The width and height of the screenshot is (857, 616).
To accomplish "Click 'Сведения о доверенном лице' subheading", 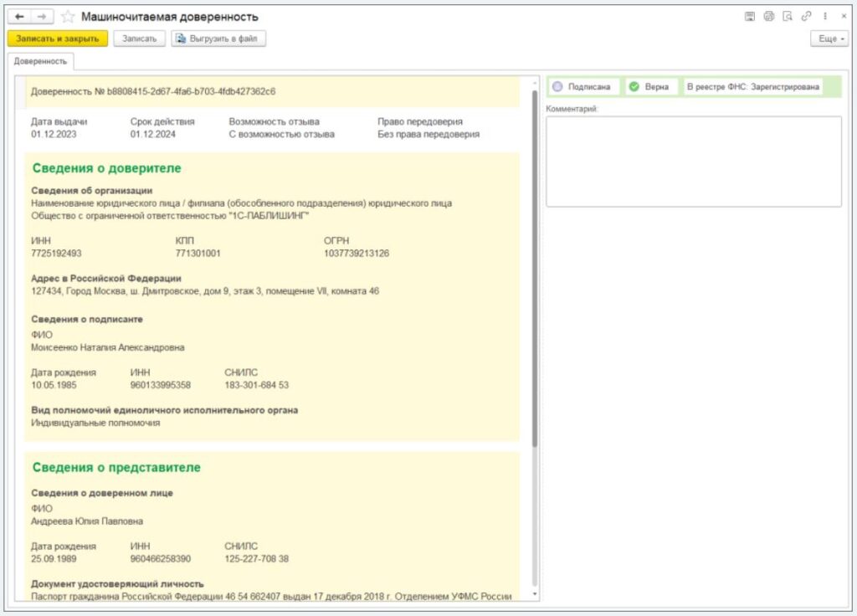I will pos(101,493).
